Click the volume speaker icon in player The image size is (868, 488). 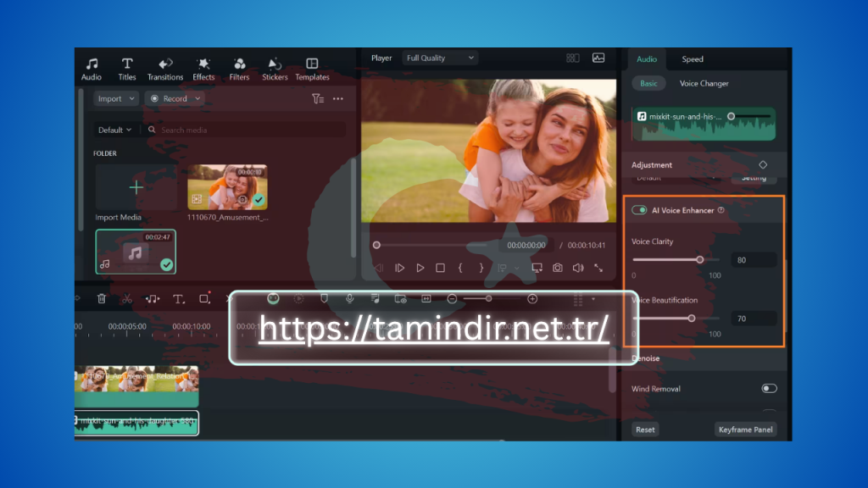click(578, 268)
